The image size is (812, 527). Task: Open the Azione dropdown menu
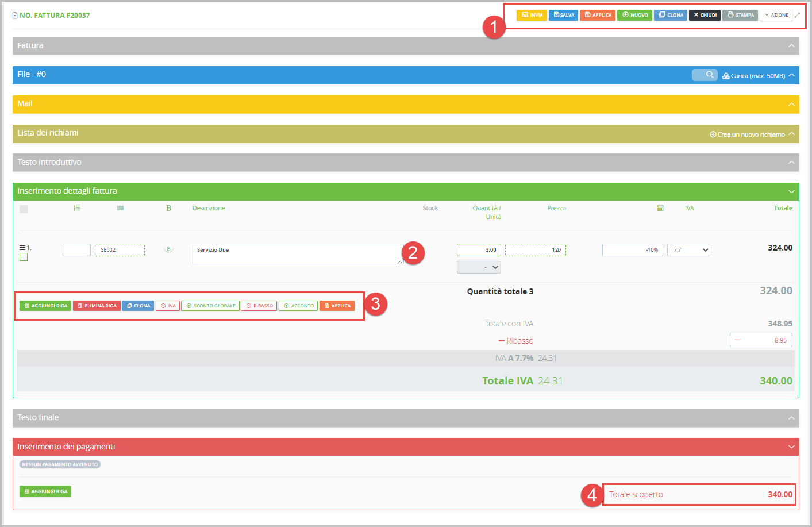coord(776,15)
